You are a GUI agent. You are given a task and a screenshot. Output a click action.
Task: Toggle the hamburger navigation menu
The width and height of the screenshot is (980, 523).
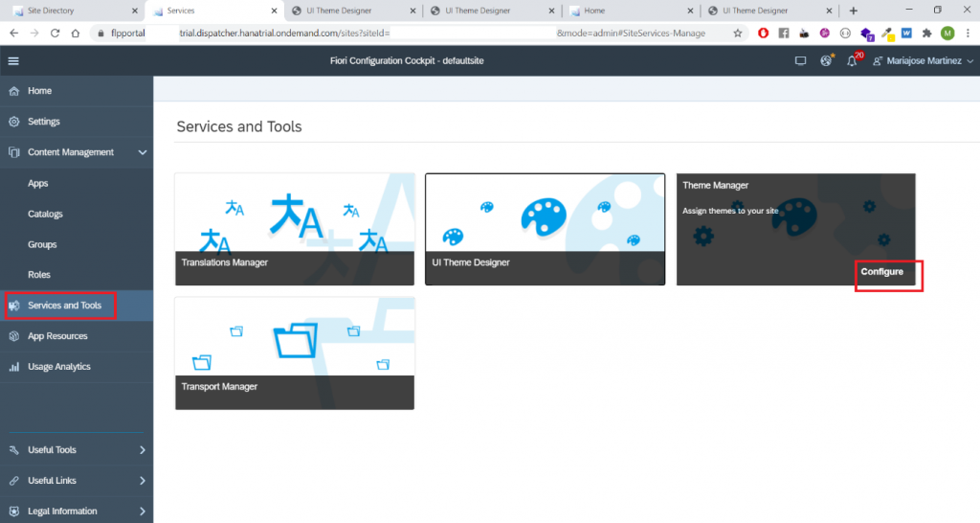(x=13, y=60)
